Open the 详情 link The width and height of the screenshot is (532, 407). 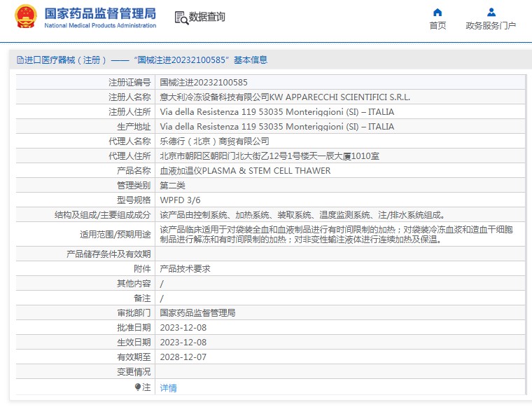click(168, 387)
